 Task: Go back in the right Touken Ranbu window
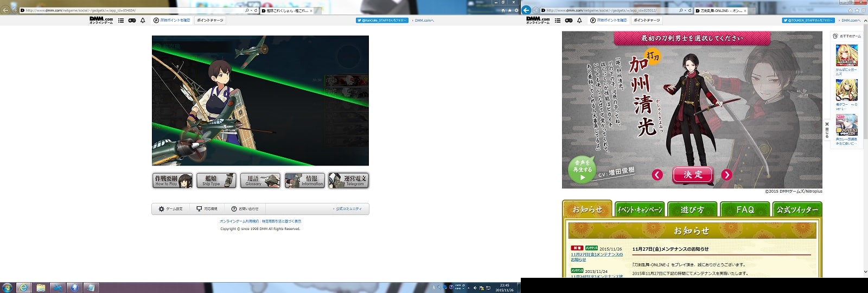click(526, 10)
